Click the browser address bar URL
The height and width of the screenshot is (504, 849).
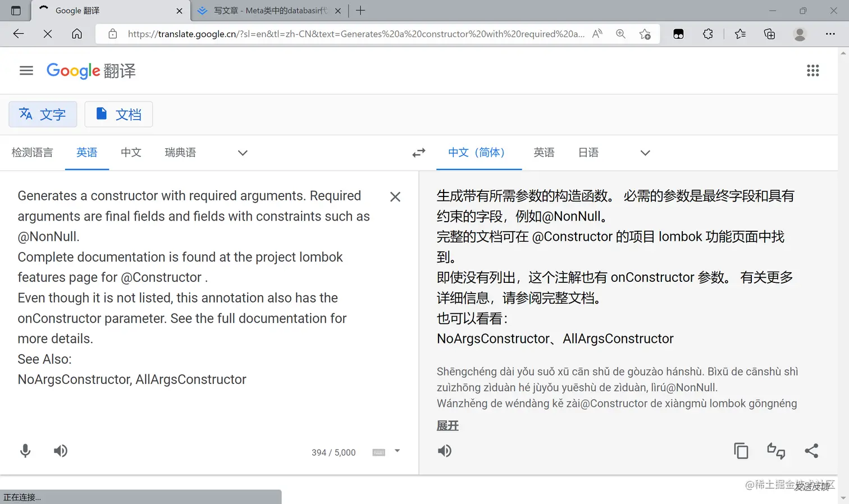pyautogui.click(x=356, y=34)
